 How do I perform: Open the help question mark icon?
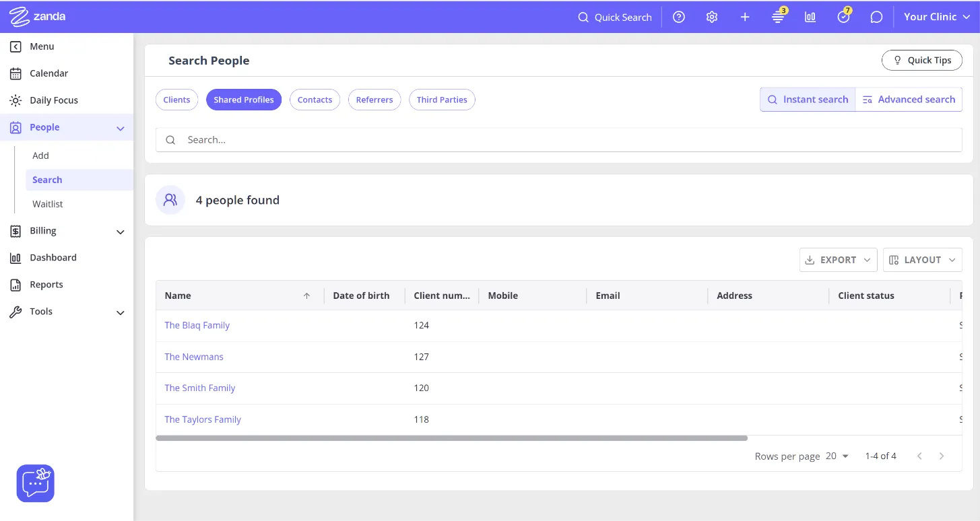(x=679, y=17)
